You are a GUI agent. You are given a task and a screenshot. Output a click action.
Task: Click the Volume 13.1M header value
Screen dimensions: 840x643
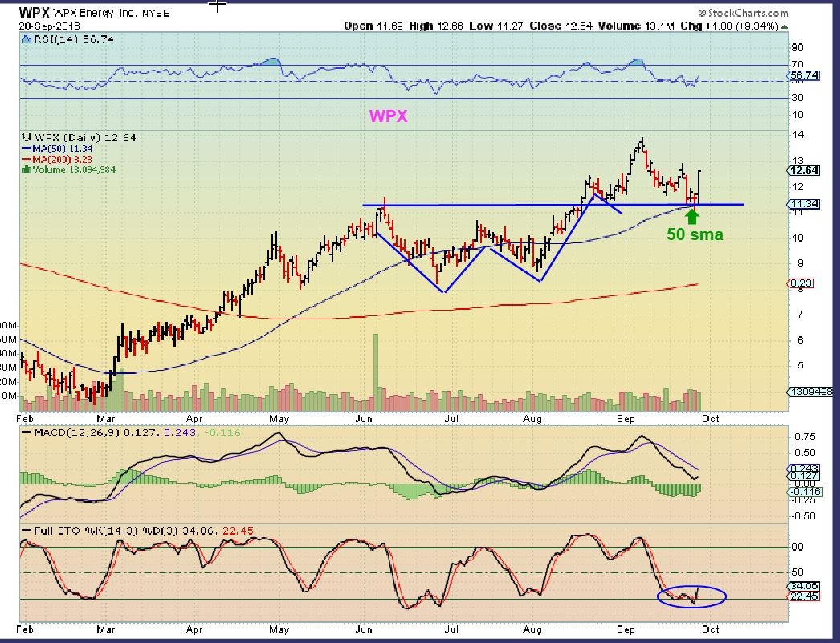tap(636, 26)
